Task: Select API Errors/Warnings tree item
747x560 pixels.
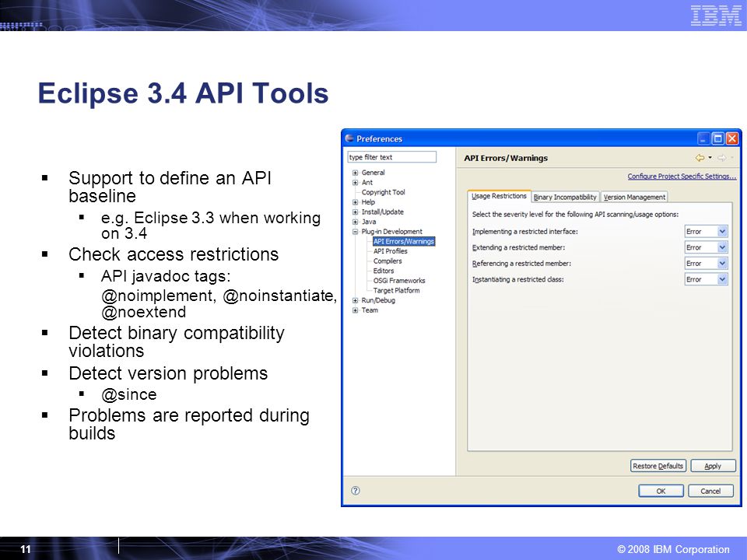Action: (x=404, y=241)
